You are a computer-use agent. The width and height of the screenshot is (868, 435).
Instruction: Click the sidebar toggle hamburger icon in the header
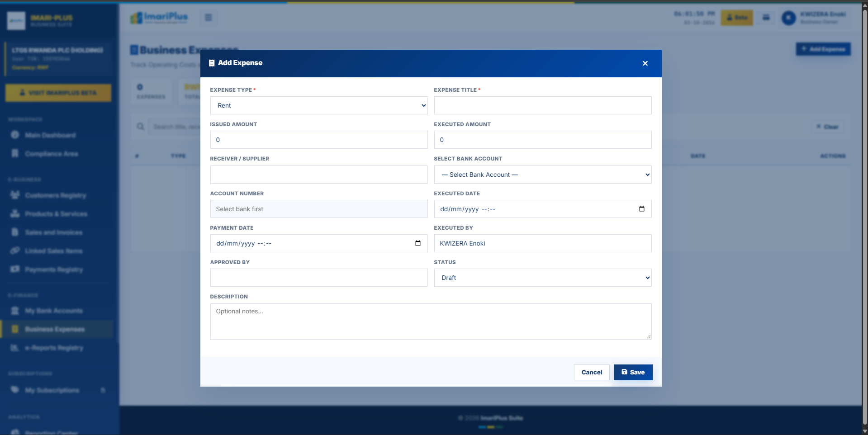coord(209,18)
